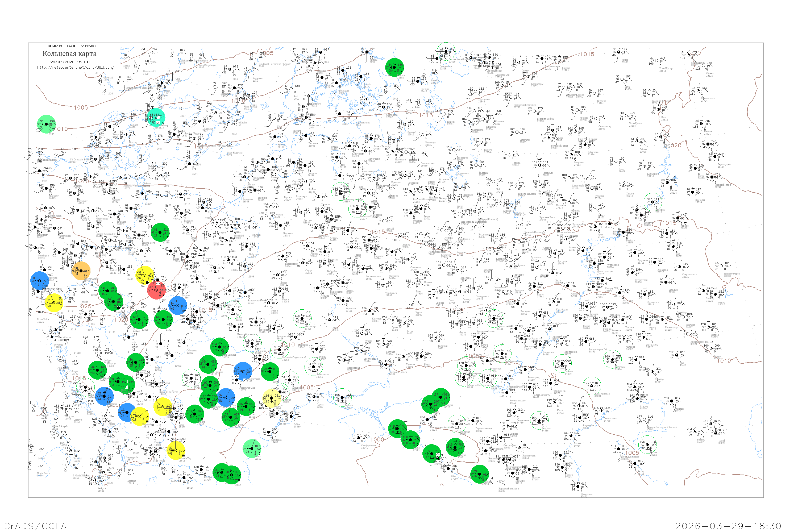798x532 pixels.
Task: Click the 2026-03-29-18:30 timestamp at bottom right
Action: click(x=728, y=526)
